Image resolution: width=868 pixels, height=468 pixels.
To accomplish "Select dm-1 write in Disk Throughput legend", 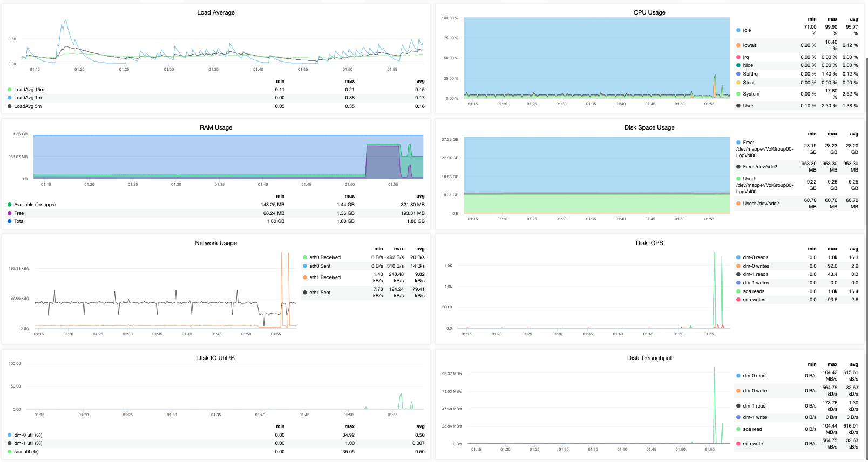I will point(755,417).
